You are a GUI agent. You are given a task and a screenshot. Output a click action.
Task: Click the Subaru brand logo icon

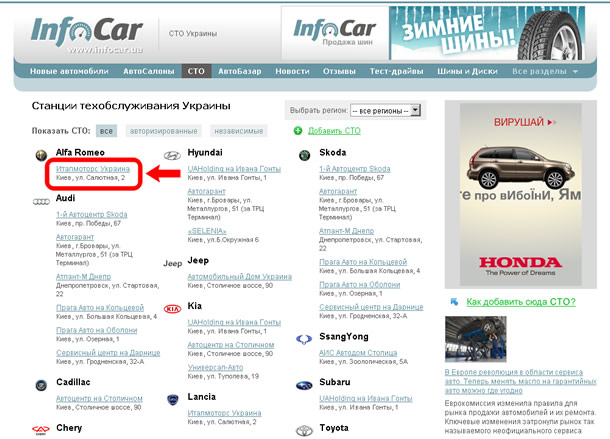pyautogui.click(x=304, y=386)
